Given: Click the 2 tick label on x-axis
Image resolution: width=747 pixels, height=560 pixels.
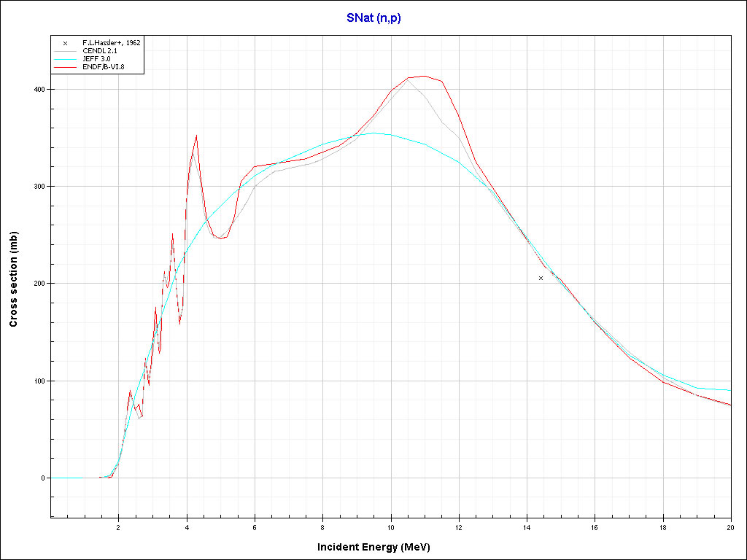Looking at the screenshot, I should click(119, 526).
